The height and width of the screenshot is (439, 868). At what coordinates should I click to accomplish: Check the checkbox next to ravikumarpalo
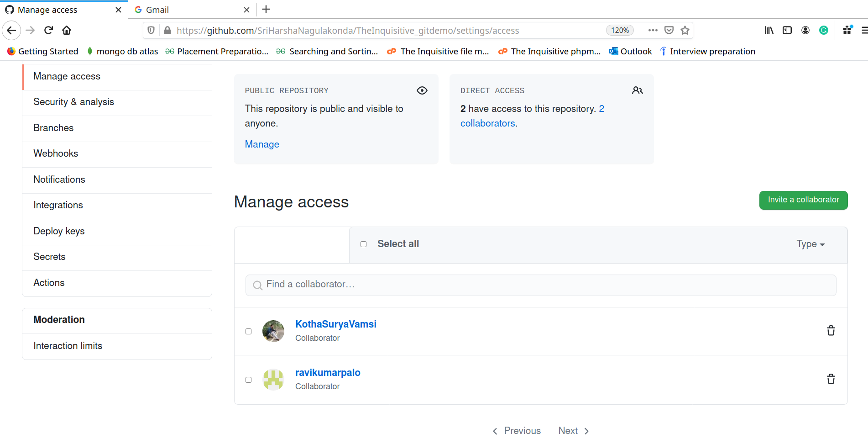tap(249, 380)
